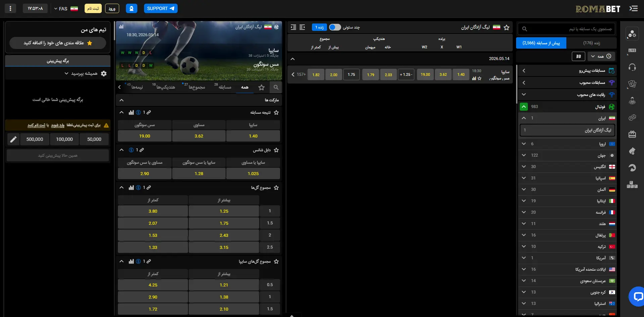
Task: Toggle favorites star tab in market tabs
Action: pos(262,88)
